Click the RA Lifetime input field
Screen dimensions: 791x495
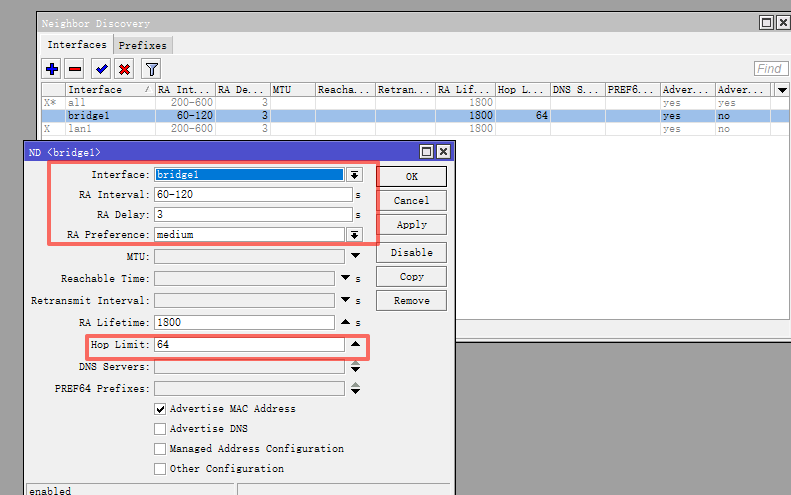[244, 322]
